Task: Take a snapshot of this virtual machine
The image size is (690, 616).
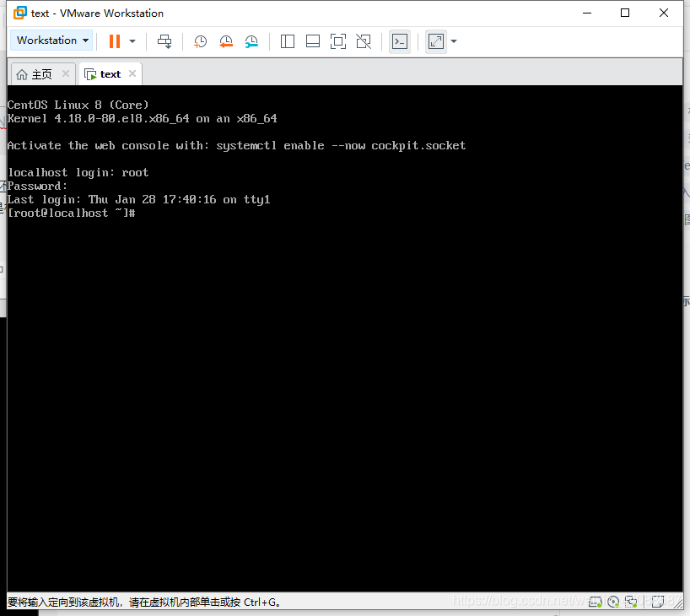Action: (x=200, y=42)
